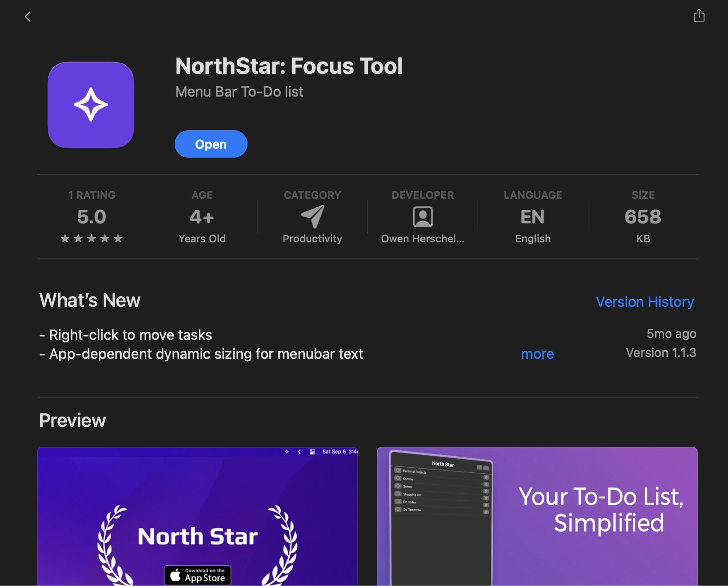The image size is (728, 586).
Task: Click the 'Years Old' age label
Action: [202, 239]
